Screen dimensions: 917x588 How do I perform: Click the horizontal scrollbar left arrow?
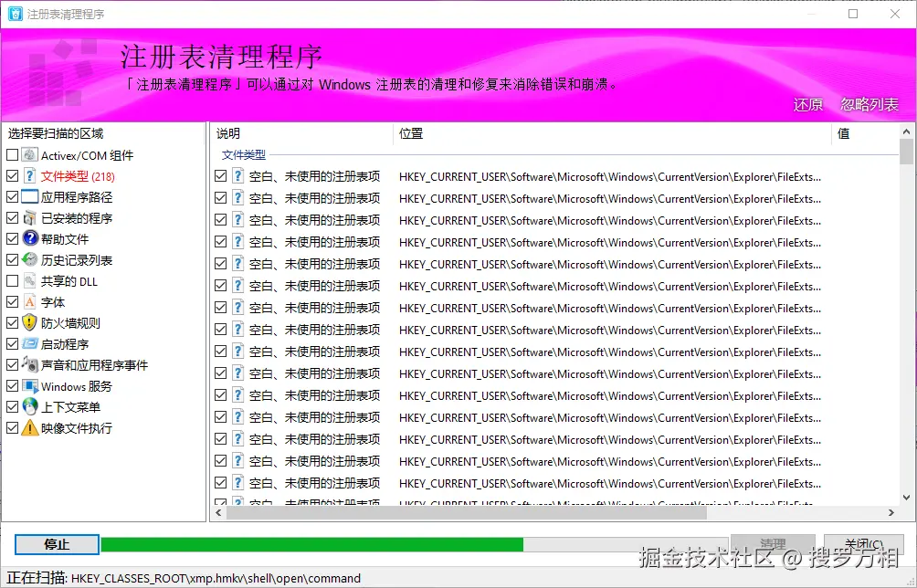tap(218, 512)
